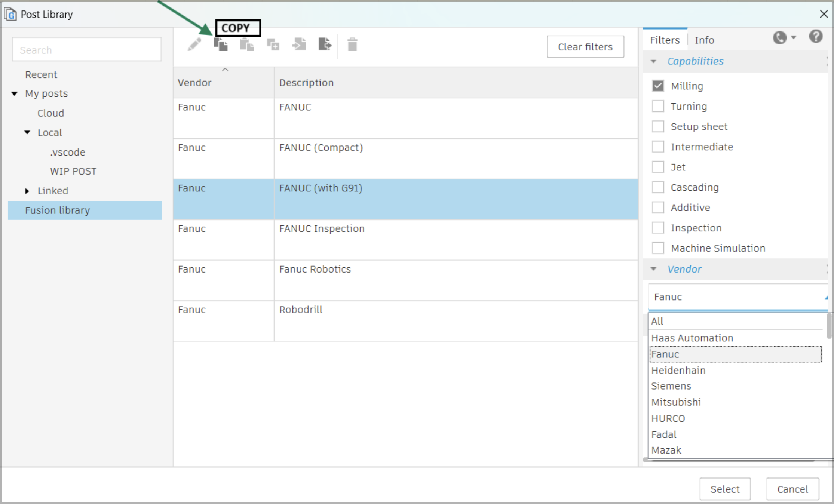The image size is (834, 504).
Task: Uncheck the Milling capability checkbox
Action: (658, 86)
